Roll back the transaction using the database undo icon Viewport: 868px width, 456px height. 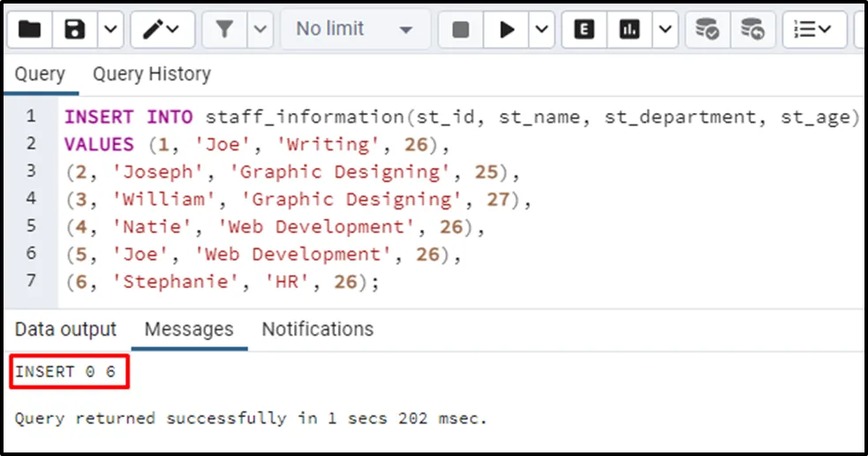coord(751,29)
